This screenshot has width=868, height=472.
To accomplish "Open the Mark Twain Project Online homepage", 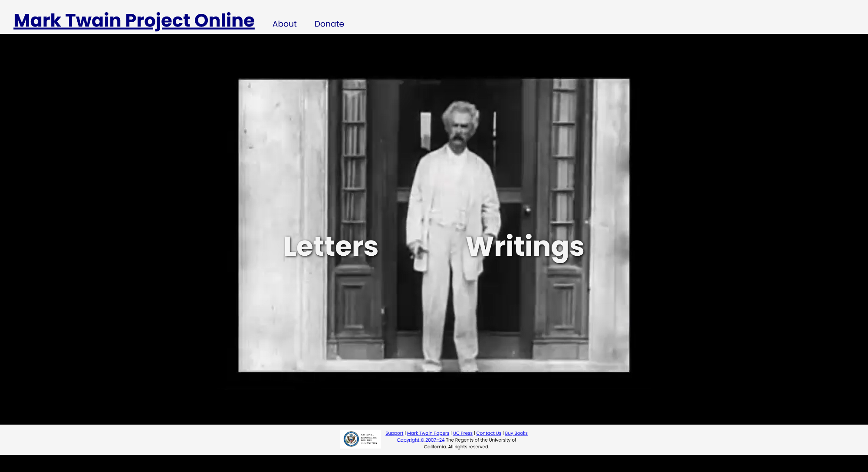I will pos(134,20).
